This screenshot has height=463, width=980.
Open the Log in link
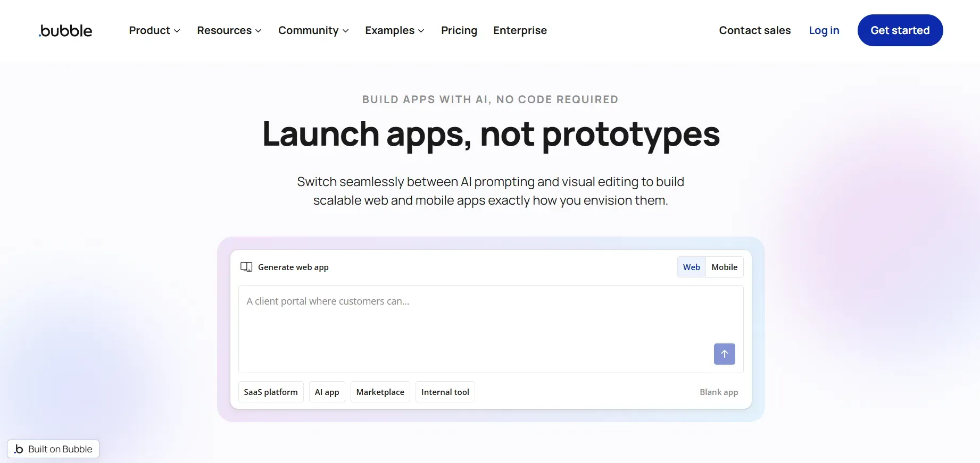[x=824, y=30]
